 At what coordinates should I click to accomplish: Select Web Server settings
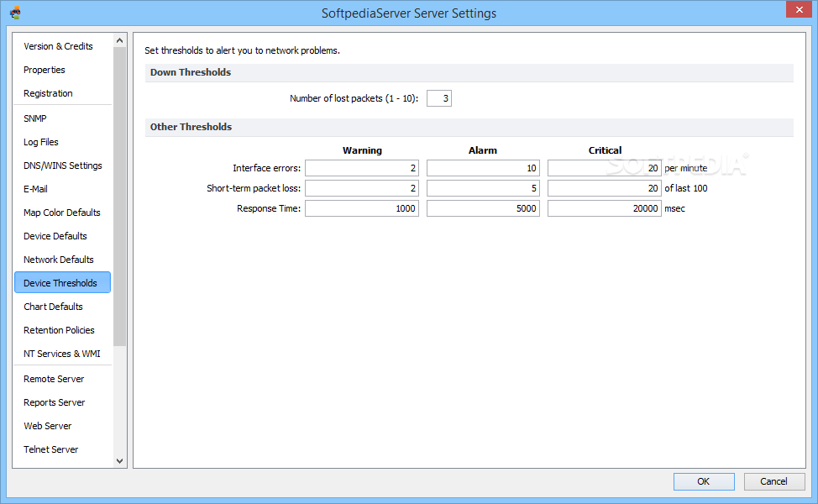click(x=48, y=426)
